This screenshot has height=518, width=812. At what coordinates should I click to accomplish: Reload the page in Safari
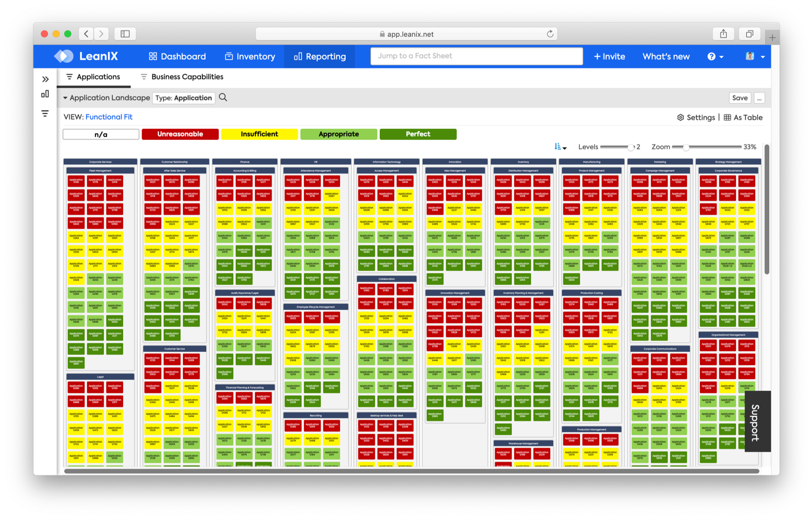550,34
